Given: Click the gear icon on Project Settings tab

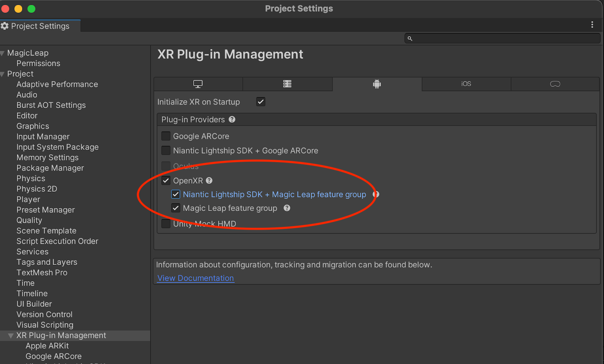Looking at the screenshot, I should click(5, 26).
